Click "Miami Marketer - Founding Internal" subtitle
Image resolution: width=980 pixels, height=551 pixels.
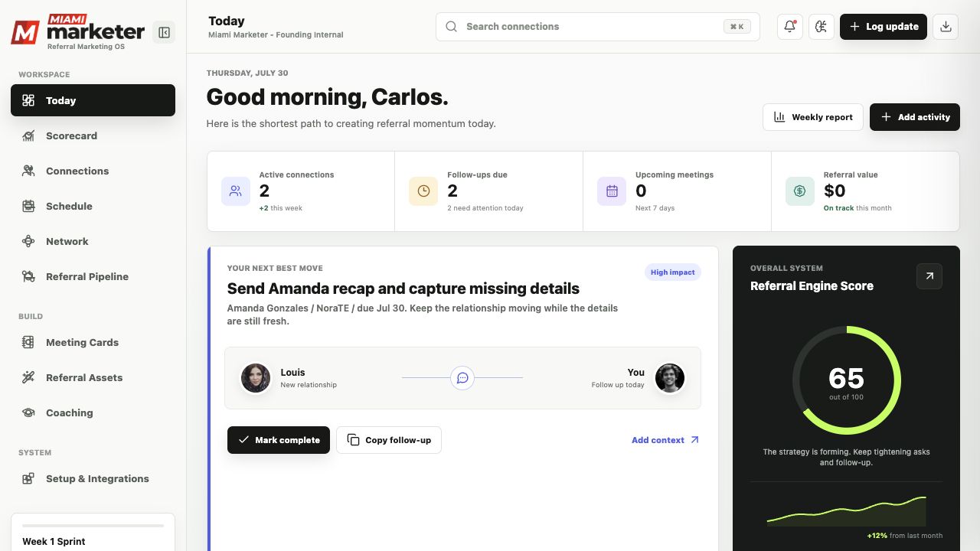coord(276,35)
